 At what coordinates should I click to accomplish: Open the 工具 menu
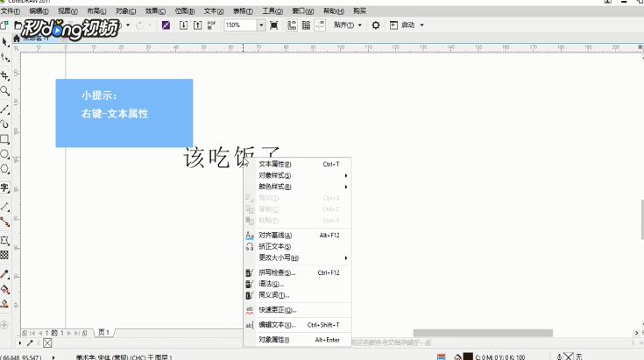click(x=272, y=11)
